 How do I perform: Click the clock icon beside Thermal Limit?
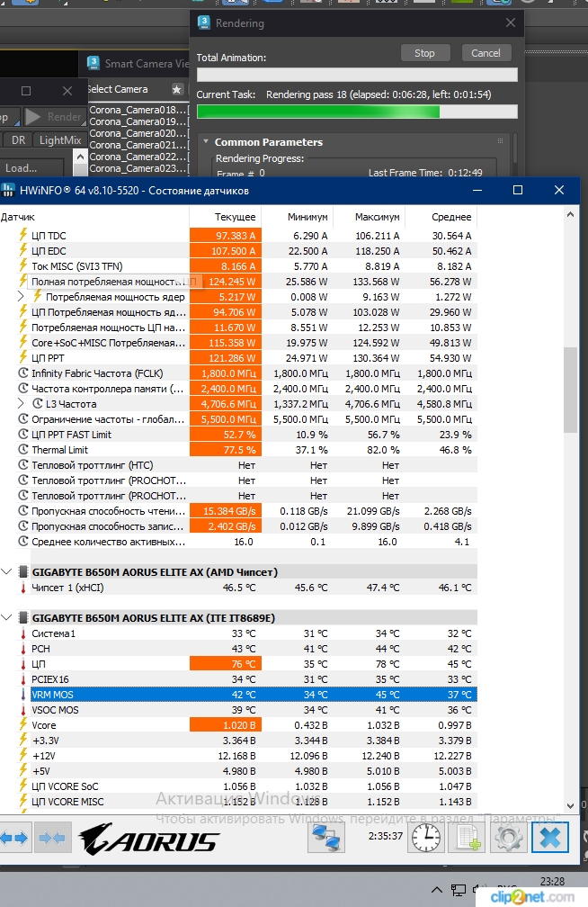tap(23, 450)
